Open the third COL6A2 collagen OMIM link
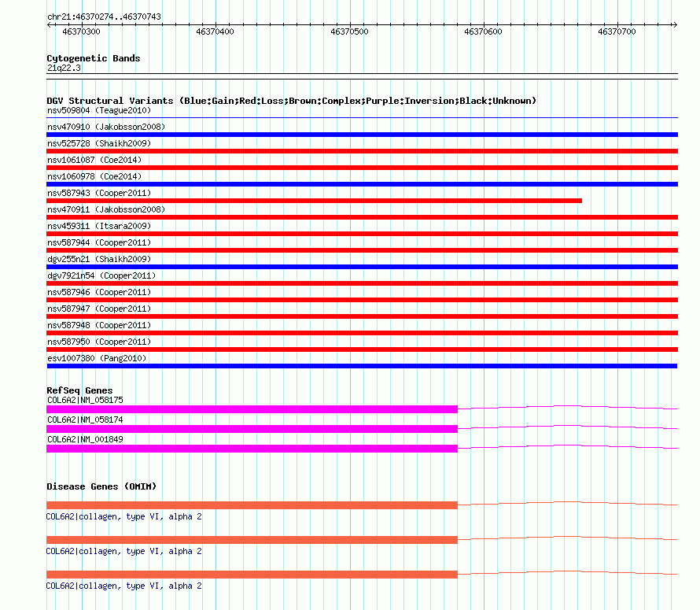Screen dimensions: 700x610 click(124, 586)
